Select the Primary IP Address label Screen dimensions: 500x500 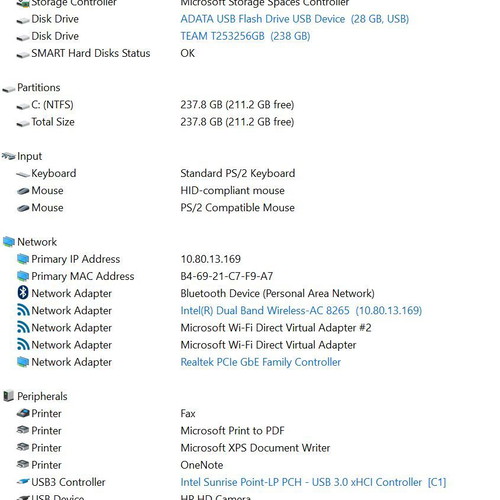76,259
